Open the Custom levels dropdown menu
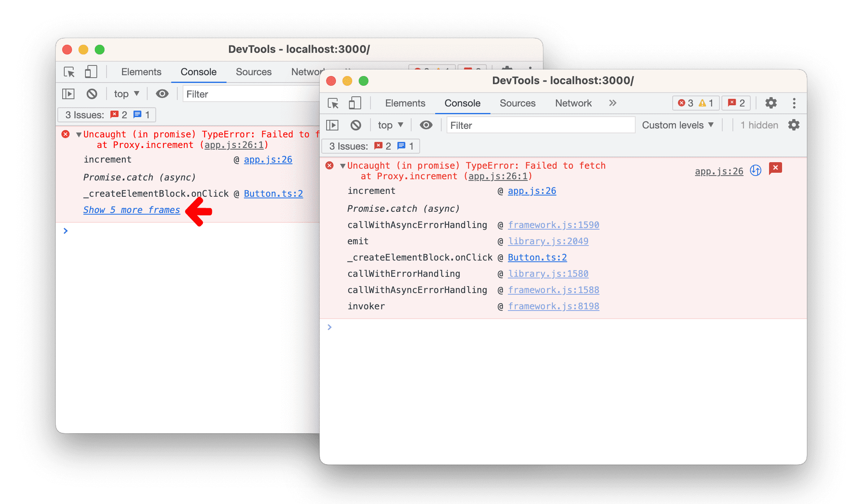 tap(678, 126)
